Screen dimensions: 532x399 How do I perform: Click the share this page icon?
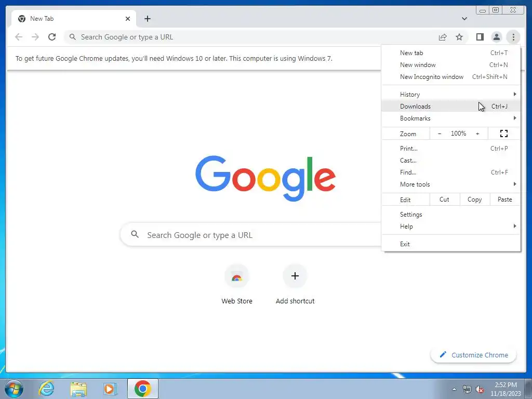[443, 37]
